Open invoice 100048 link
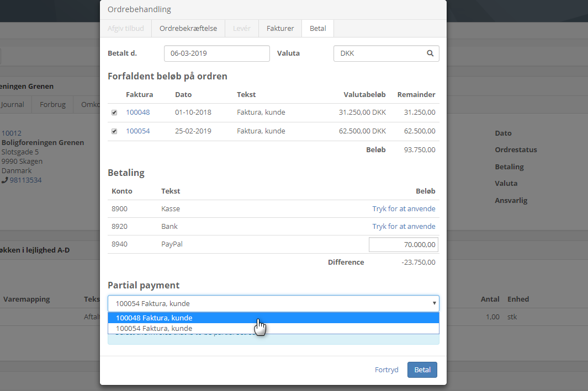The image size is (588, 391). 137,113
